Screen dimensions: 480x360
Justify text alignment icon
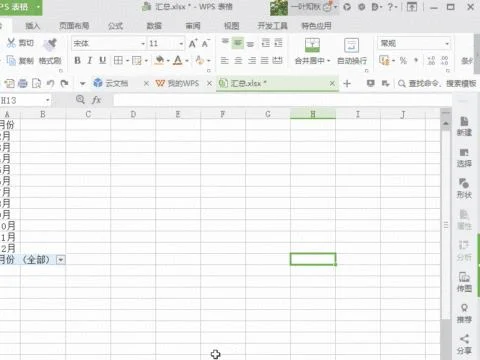pos(264,60)
